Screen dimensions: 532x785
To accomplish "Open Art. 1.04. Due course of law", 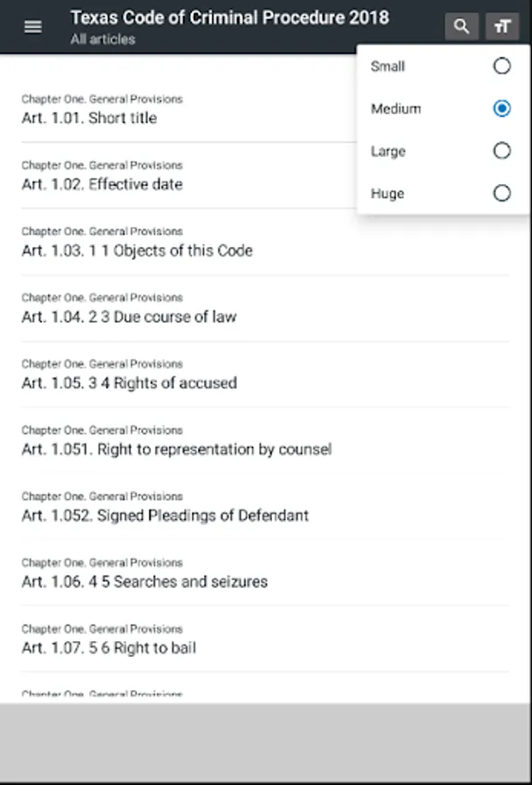I will coord(129,317).
